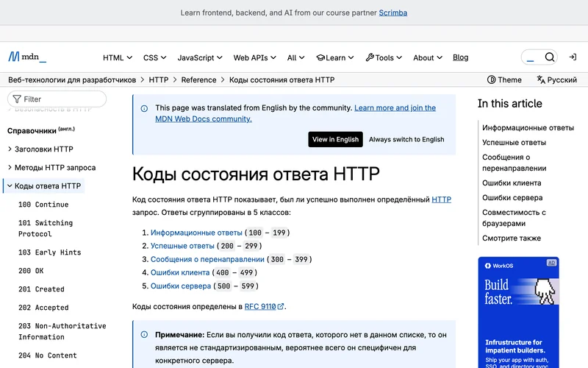Jump to Информационные ответы in article contents
Image resolution: width=588 pixels, height=368 pixels.
click(x=528, y=127)
